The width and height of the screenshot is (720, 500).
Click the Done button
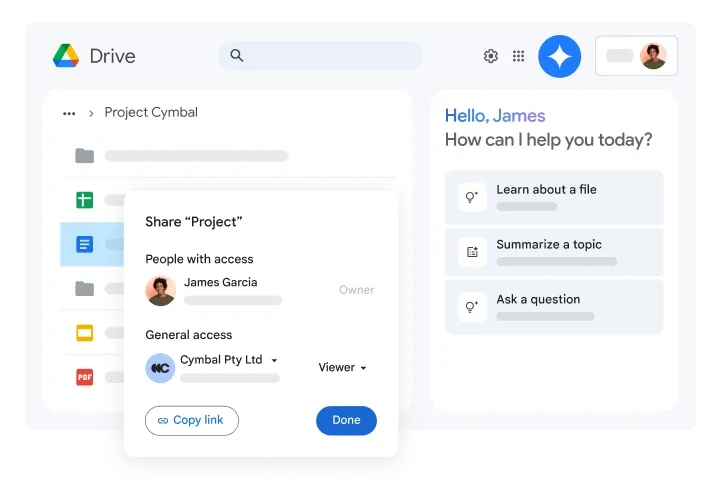346,420
